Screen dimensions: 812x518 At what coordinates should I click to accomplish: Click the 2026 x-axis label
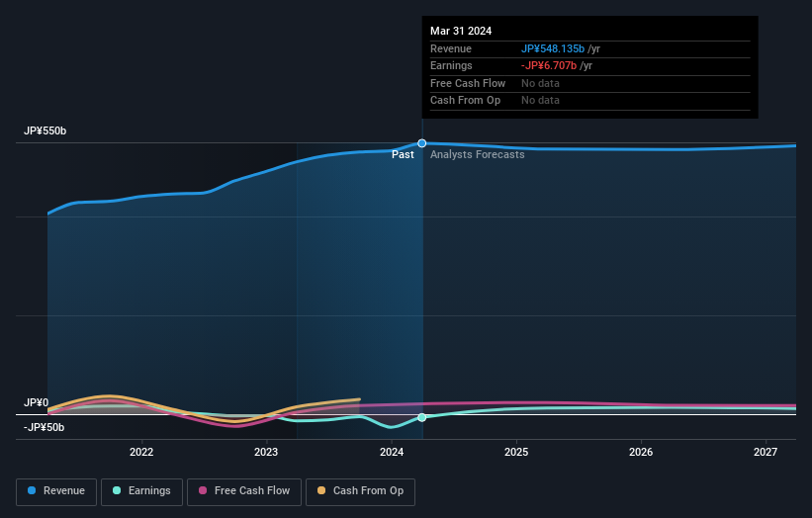point(641,452)
